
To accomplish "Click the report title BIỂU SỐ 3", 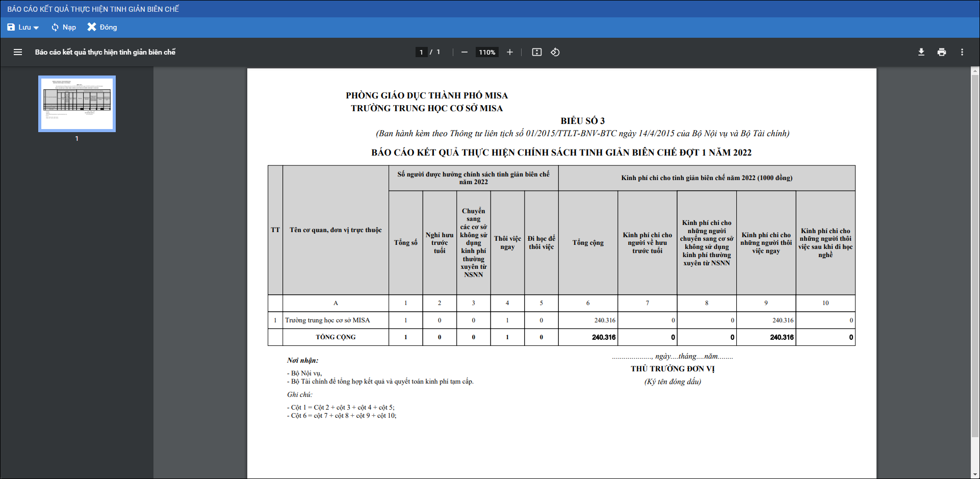I will coord(582,121).
